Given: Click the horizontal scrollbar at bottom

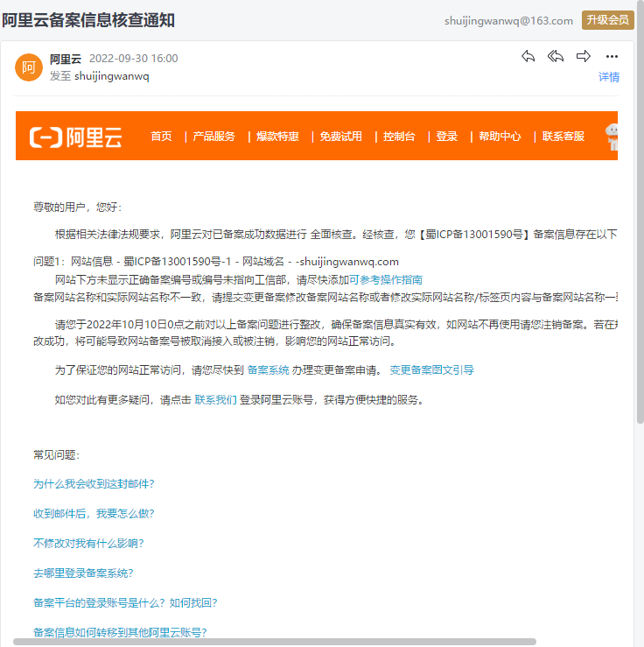Looking at the screenshot, I should point(275,642).
